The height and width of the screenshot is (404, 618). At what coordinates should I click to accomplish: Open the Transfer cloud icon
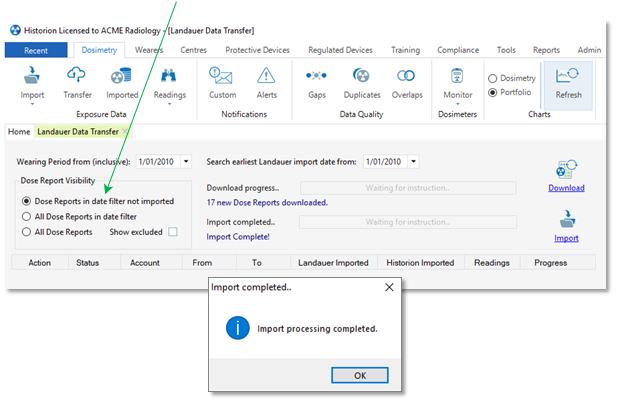(x=77, y=74)
